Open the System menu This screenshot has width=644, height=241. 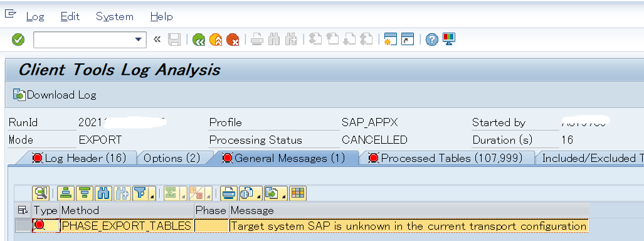115,17
